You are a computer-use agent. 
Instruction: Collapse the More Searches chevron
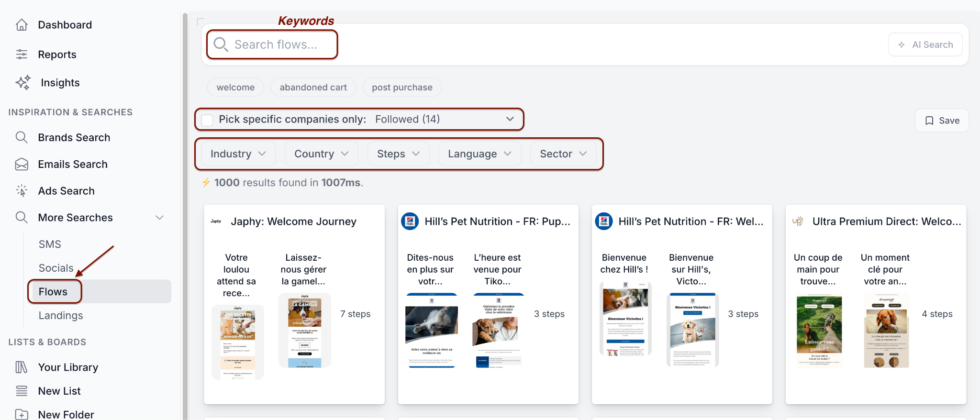click(x=160, y=218)
